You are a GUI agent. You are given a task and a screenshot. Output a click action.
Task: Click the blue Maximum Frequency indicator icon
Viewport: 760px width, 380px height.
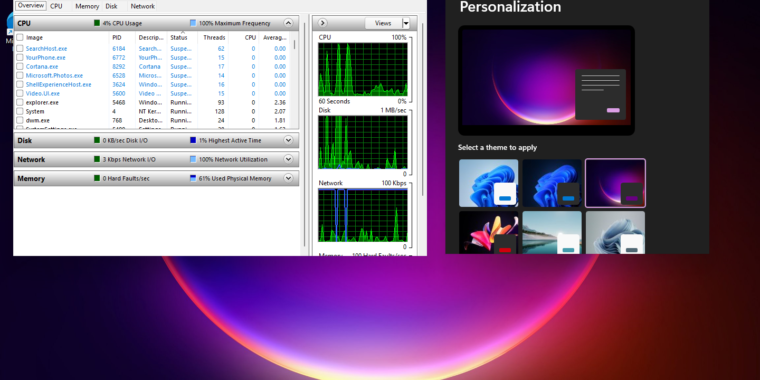point(193,23)
